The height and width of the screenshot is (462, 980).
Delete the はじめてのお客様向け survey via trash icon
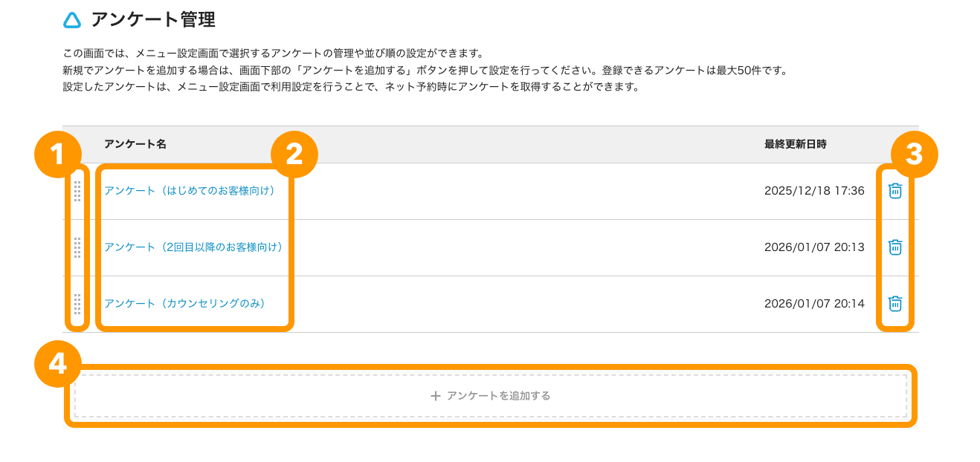(x=895, y=191)
